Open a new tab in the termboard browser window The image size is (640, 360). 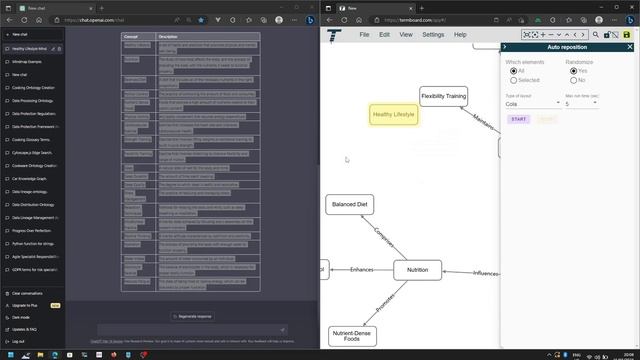(422, 8)
